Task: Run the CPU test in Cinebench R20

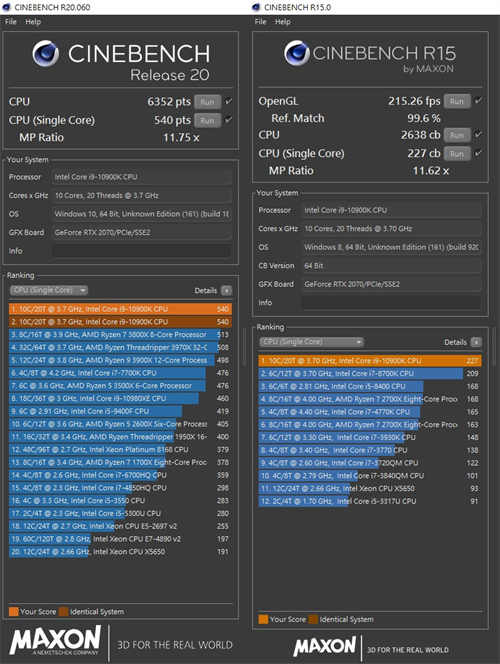Action: coord(207,102)
